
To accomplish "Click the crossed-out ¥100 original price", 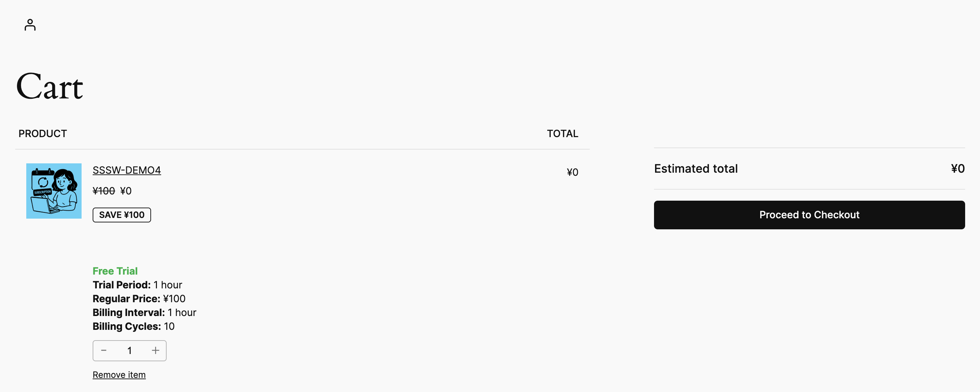I will tap(103, 191).
